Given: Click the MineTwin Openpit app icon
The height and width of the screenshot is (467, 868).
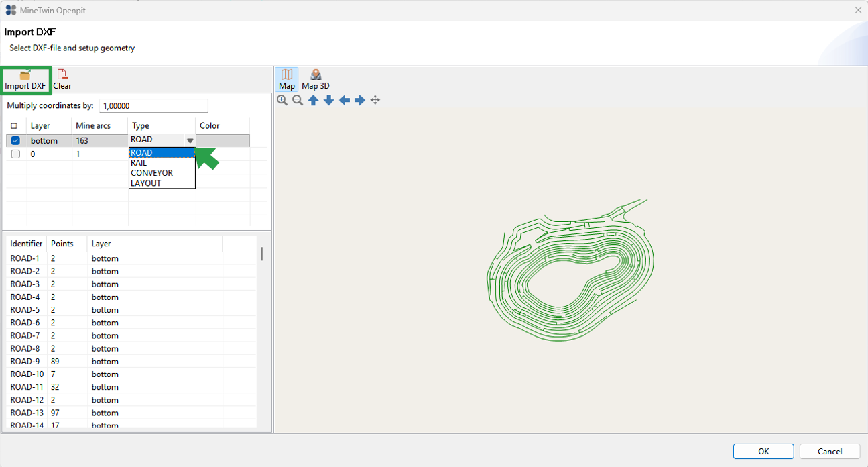Looking at the screenshot, I should click(x=11, y=10).
